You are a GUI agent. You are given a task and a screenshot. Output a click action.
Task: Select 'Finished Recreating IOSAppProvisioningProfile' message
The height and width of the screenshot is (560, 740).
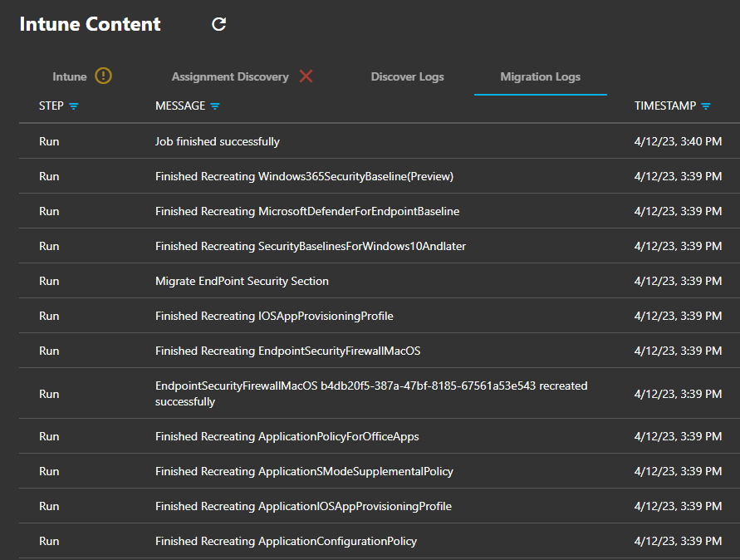click(274, 317)
